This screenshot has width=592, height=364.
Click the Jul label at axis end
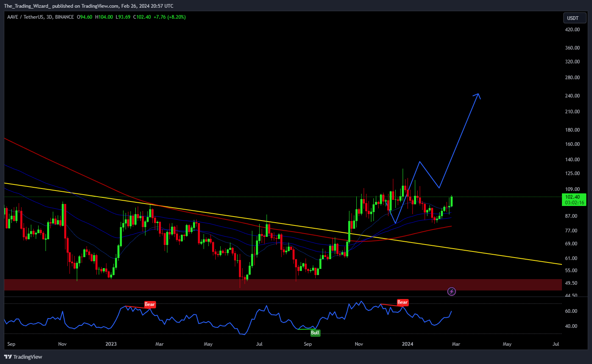[x=556, y=344]
